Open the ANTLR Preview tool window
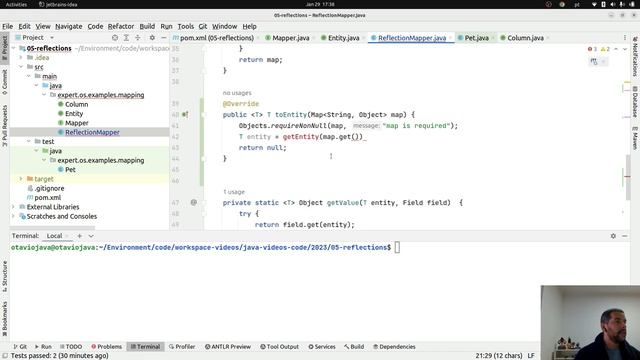Screen dimensions: 640x360 coord(228,347)
